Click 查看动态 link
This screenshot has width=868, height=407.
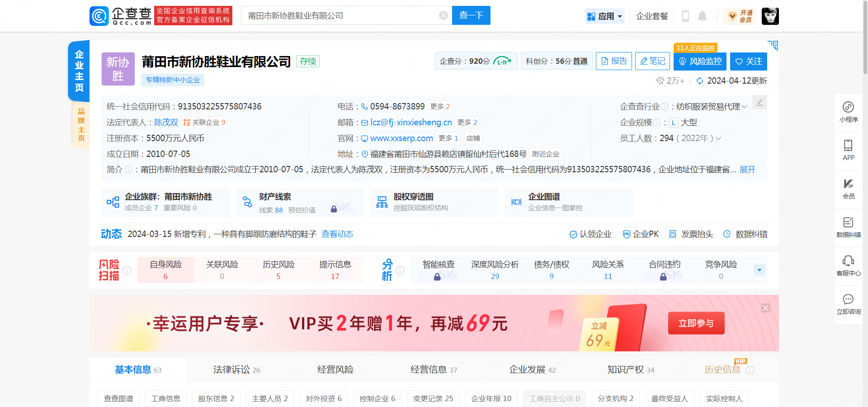tap(337, 234)
